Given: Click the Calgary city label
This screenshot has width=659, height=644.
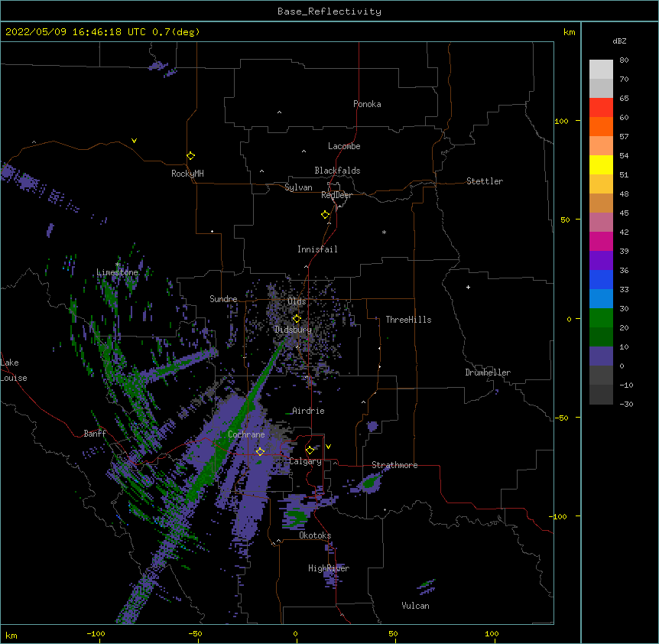Looking at the screenshot, I should click(306, 461).
